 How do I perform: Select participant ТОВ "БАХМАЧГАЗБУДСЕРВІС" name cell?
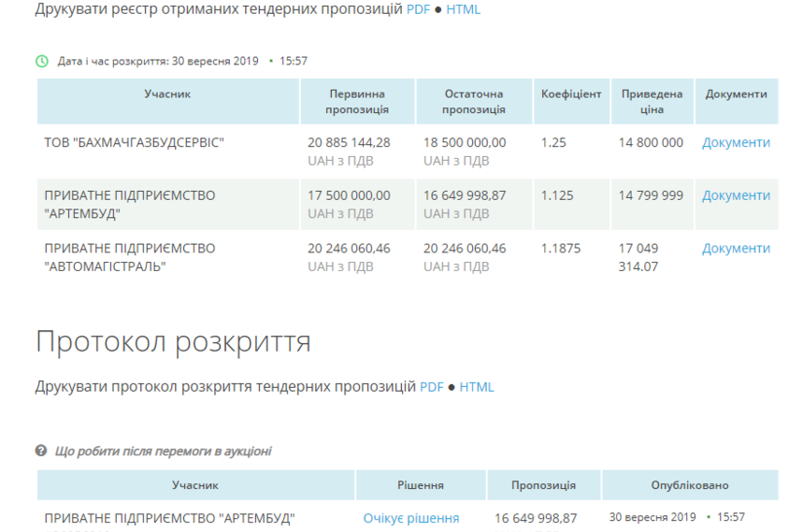click(x=135, y=143)
